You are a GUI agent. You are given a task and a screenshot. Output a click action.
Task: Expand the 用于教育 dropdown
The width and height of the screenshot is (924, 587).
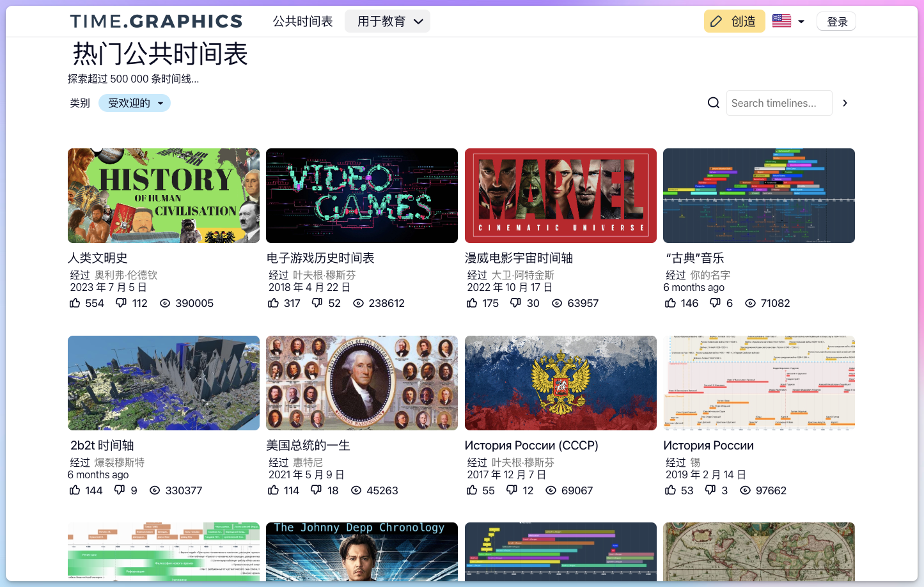[388, 21]
